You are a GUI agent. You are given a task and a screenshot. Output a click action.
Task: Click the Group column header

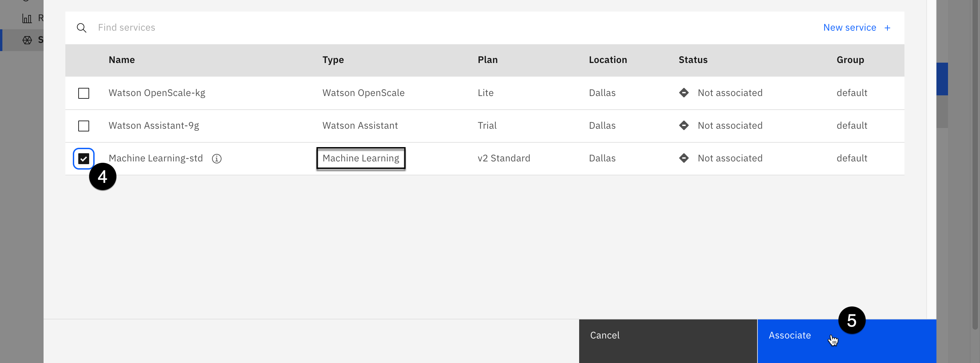click(x=850, y=60)
